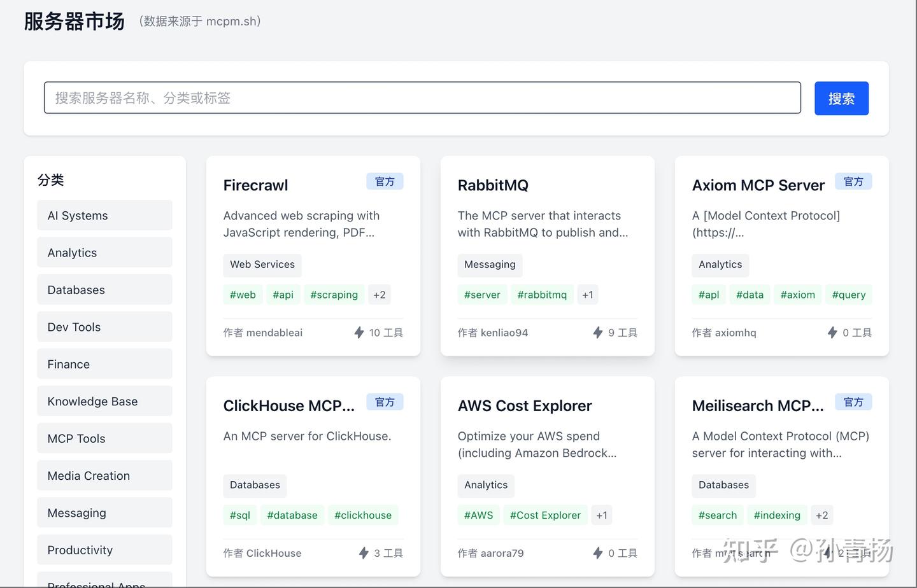Select the AI Systems category

tap(104, 216)
